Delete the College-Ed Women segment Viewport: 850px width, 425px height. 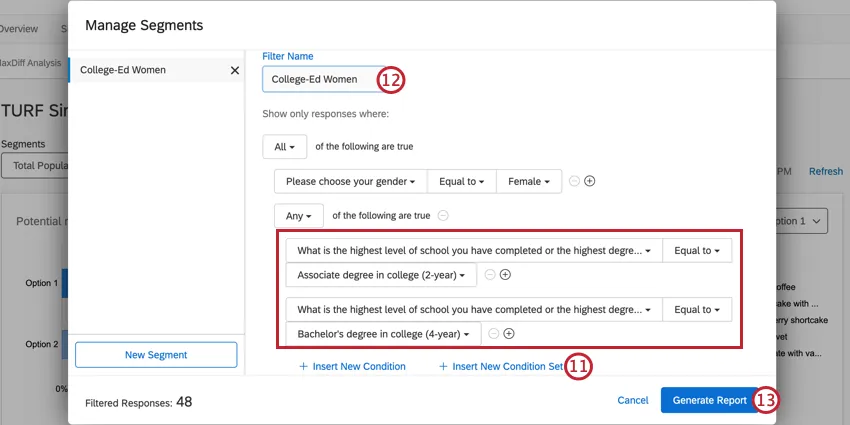(235, 70)
